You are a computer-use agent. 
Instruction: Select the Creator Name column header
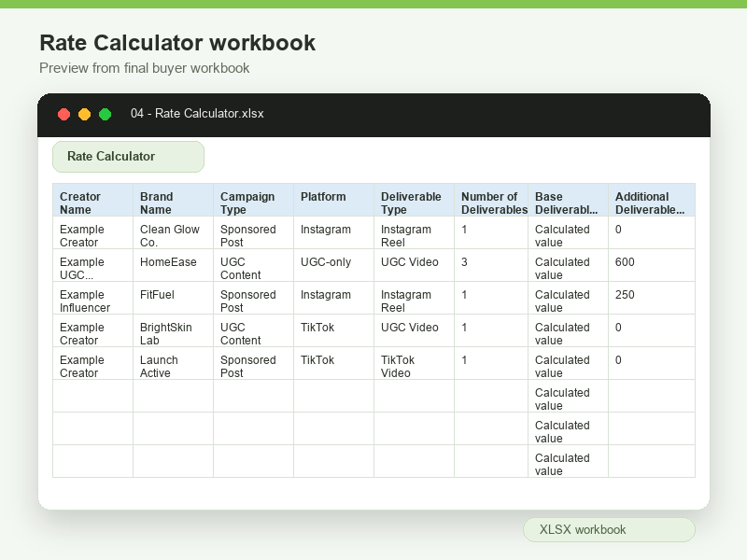pos(92,200)
